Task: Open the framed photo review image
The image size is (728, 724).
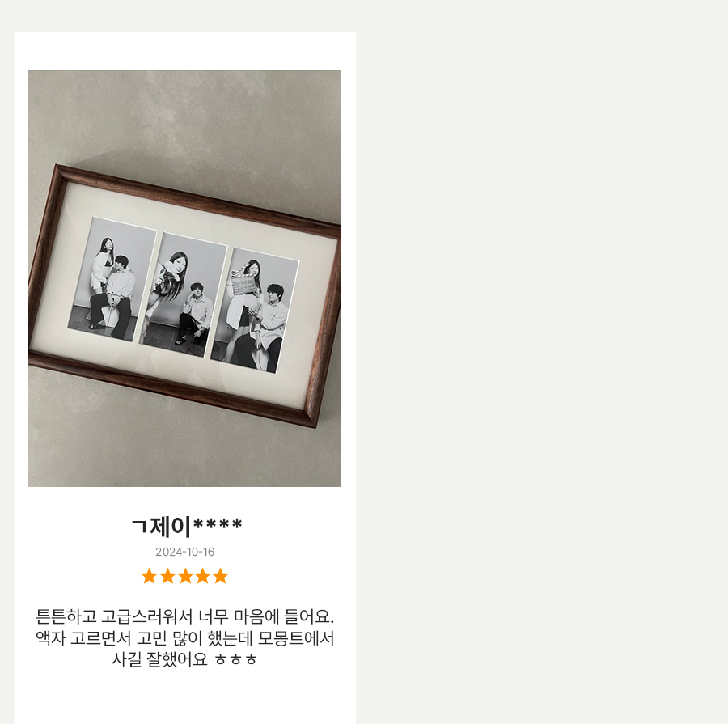Action: coord(184,278)
